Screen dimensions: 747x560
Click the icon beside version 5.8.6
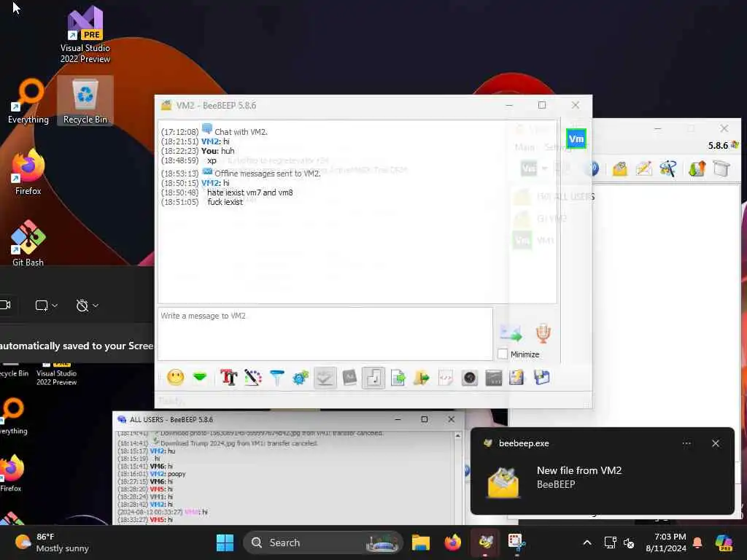click(x=735, y=145)
